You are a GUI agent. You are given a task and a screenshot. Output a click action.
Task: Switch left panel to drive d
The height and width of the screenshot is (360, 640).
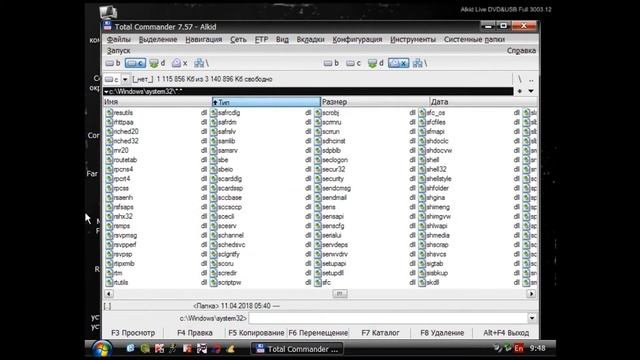click(157, 63)
